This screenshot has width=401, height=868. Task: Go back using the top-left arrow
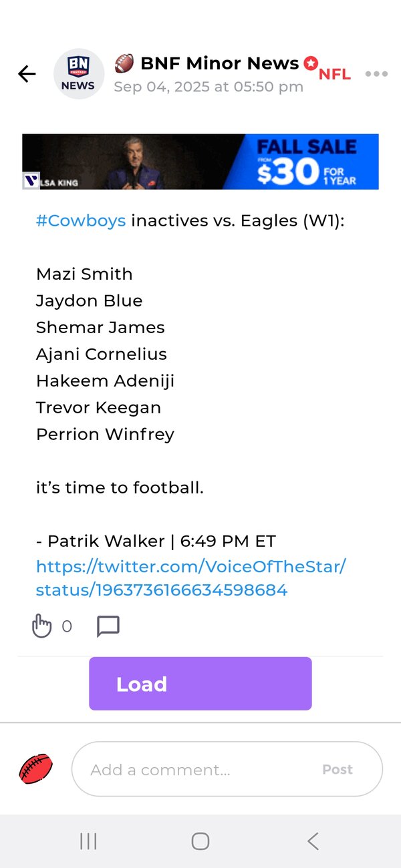[27, 74]
